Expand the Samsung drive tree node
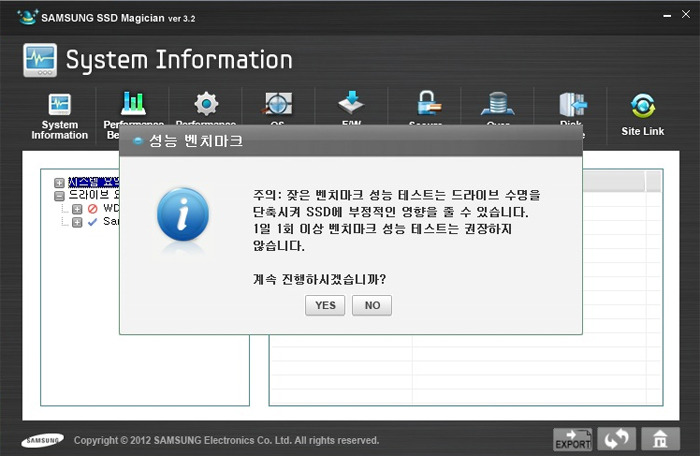Screen dimensions: 700x456 click(77, 222)
